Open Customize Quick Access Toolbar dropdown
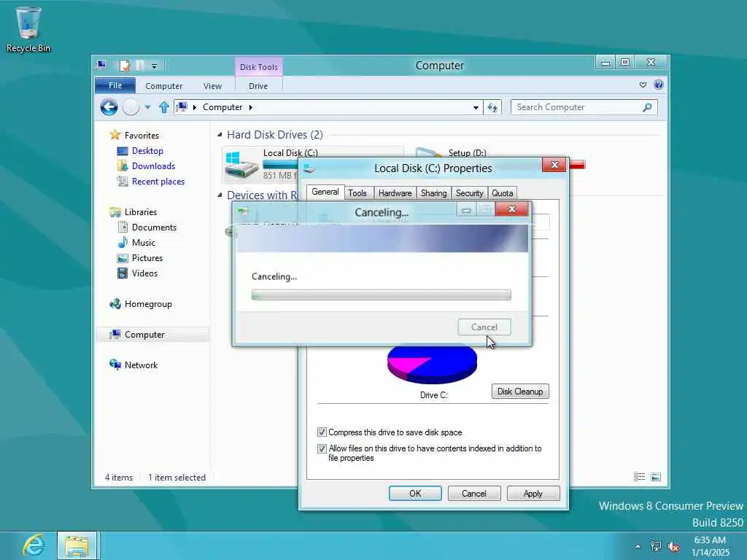 (x=154, y=66)
